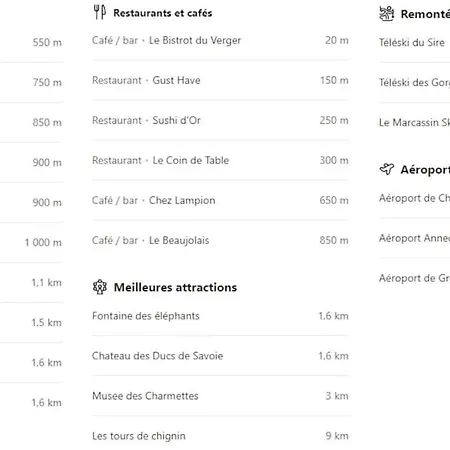Click the fork and knife restaurants icon
450x450 pixels.
point(99,12)
